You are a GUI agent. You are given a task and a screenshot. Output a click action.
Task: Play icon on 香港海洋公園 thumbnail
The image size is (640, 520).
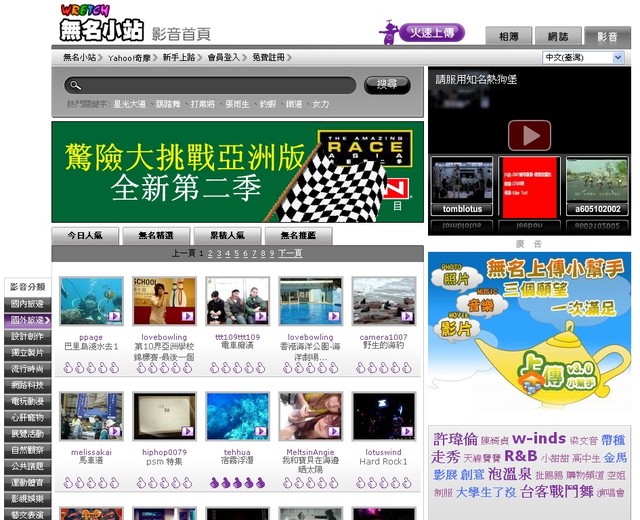click(x=333, y=316)
